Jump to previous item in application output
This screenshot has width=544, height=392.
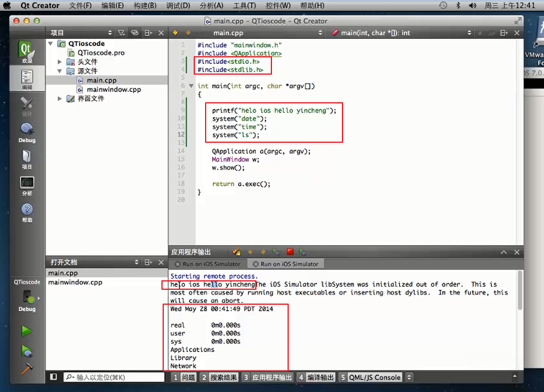click(x=250, y=252)
